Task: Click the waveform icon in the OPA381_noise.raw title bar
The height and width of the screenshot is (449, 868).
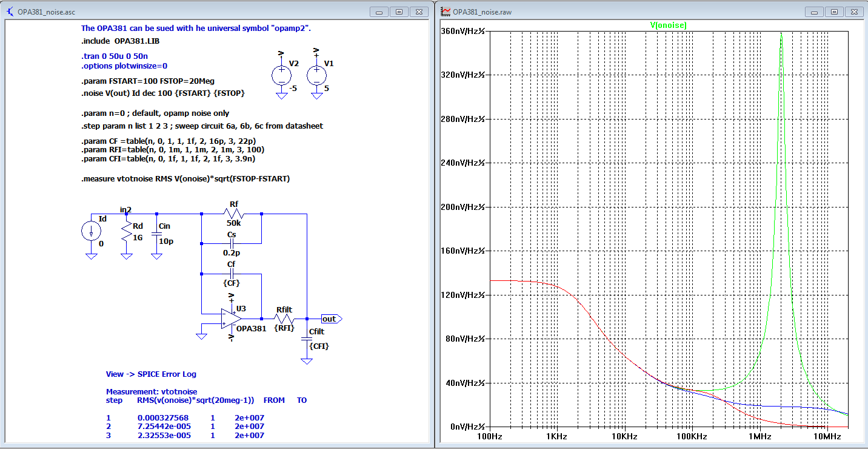Action: point(446,11)
